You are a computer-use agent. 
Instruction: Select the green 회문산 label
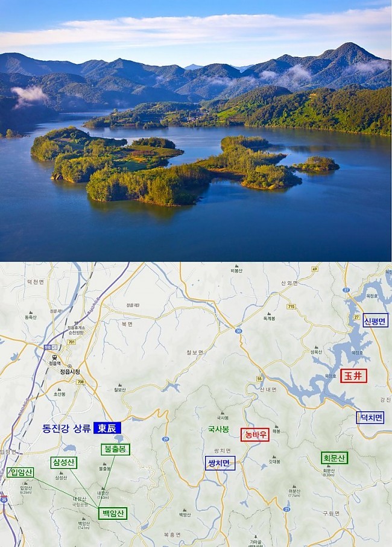(335, 458)
